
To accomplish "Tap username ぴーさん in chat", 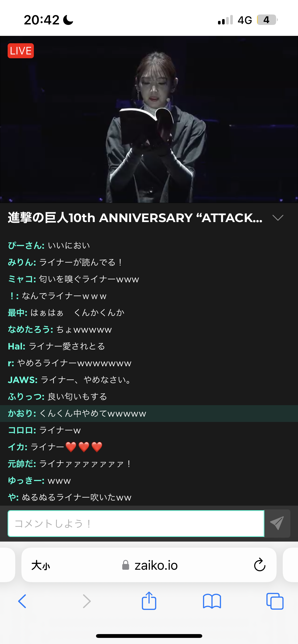I will pos(26,245).
